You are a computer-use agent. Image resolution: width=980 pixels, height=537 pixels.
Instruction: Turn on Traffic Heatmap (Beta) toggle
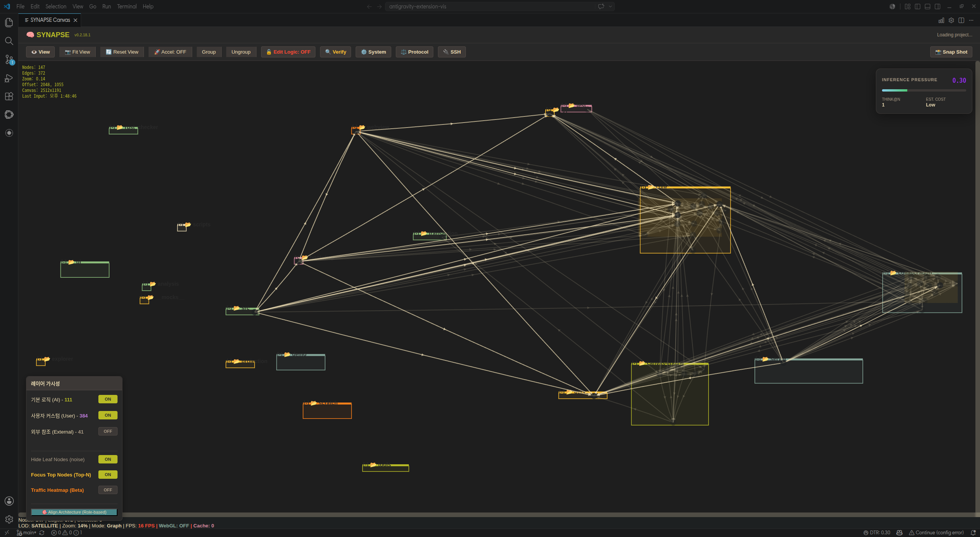tap(108, 490)
